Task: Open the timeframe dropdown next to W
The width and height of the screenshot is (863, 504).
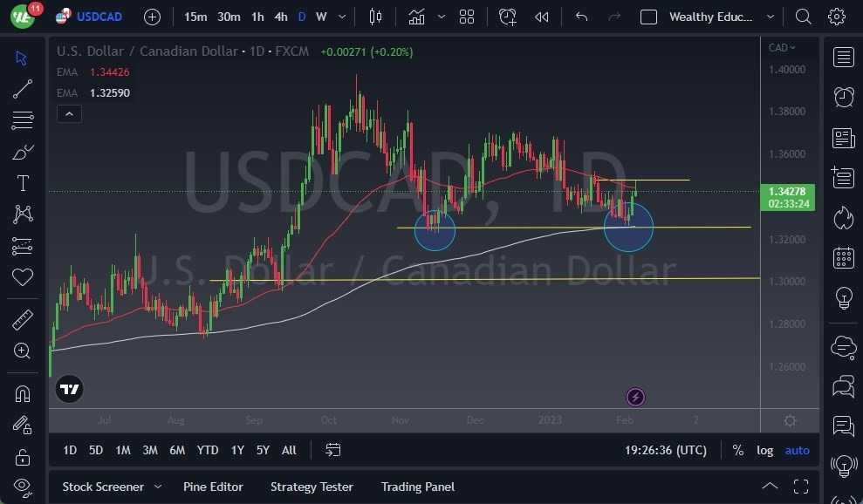Action: pyautogui.click(x=341, y=17)
